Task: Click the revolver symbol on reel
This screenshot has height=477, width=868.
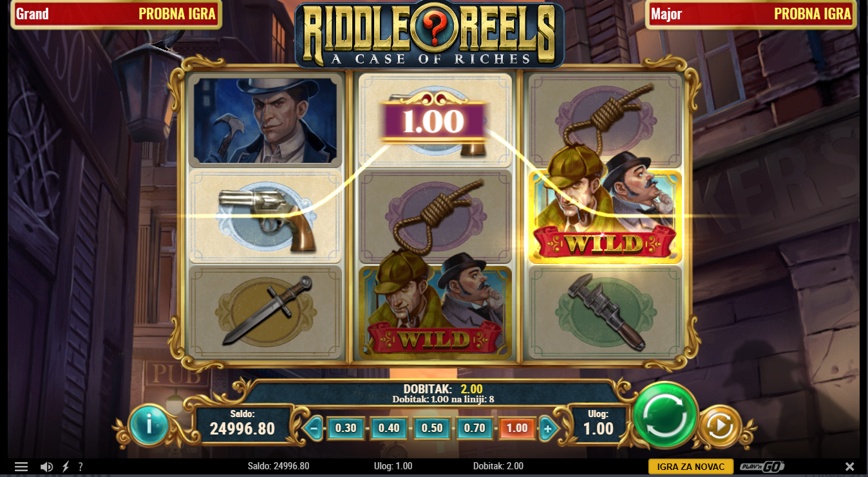Action: (265, 217)
